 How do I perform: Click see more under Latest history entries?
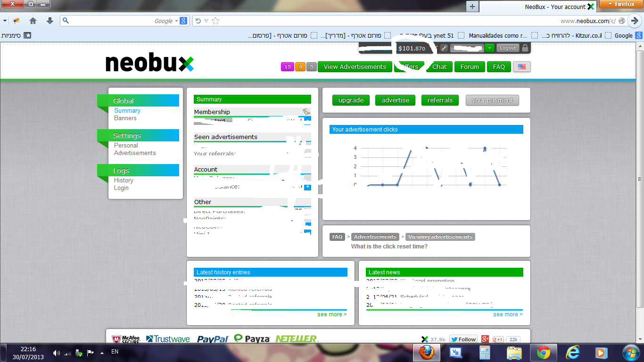coord(332,314)
